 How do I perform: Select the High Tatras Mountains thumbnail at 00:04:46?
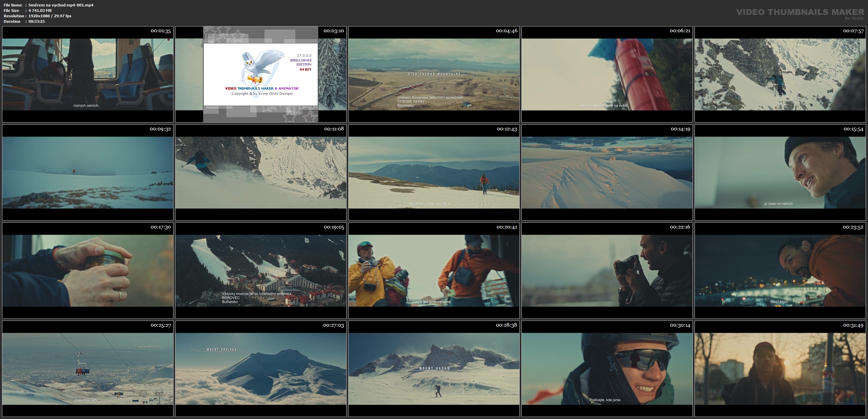tap(434, 74)
